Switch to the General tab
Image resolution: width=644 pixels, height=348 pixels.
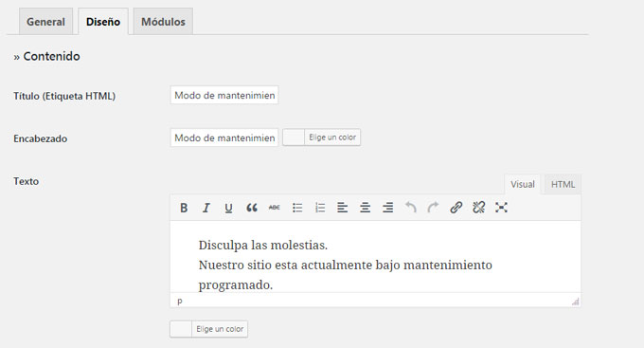[45, 22]
